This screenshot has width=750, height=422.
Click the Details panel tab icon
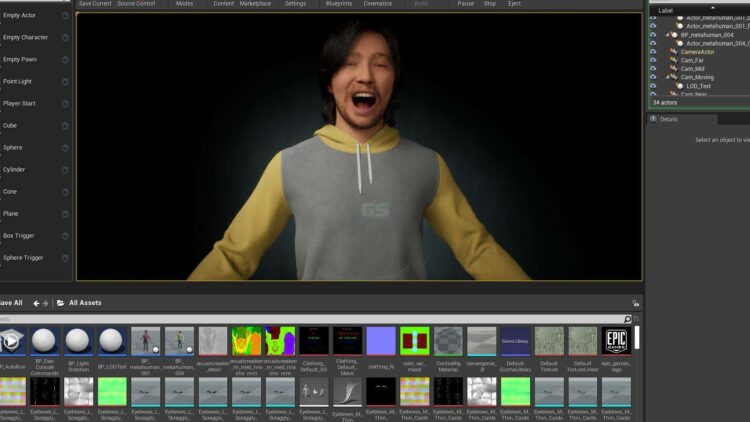point(653,119)
